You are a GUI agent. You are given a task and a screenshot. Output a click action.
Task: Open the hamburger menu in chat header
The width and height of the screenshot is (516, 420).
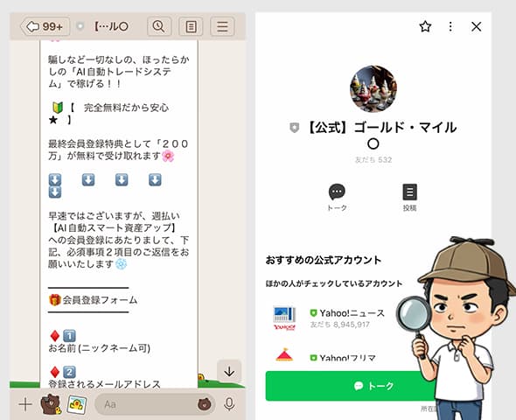point(222,26)
